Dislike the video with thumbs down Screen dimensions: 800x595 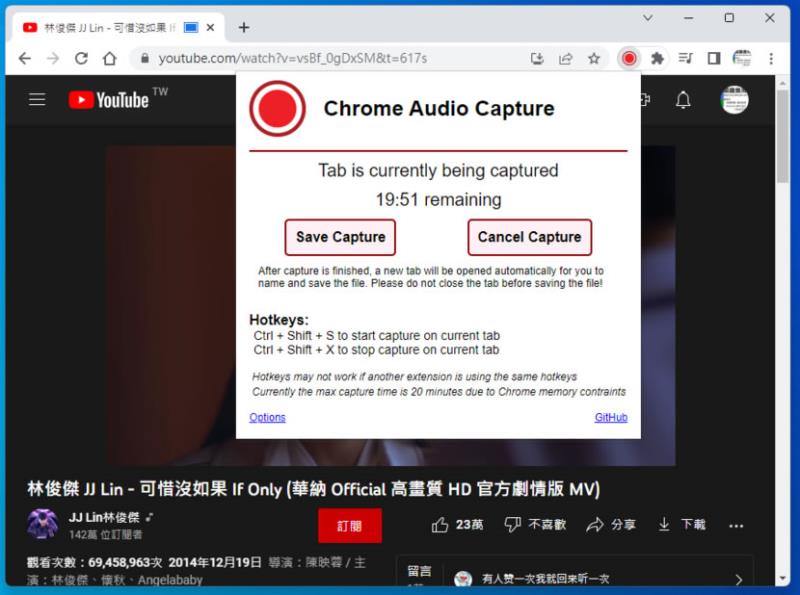(535, 525)
